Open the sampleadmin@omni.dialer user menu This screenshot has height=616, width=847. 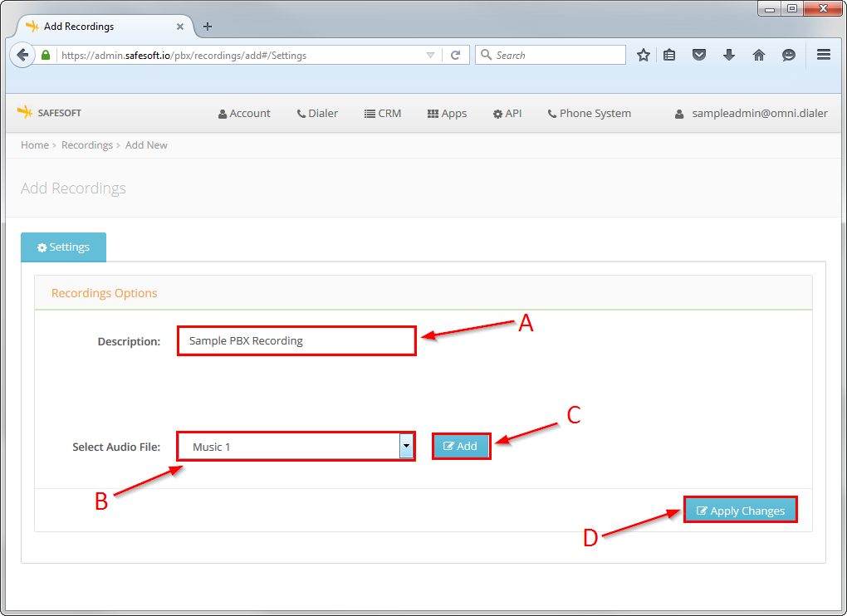point(752,114)
